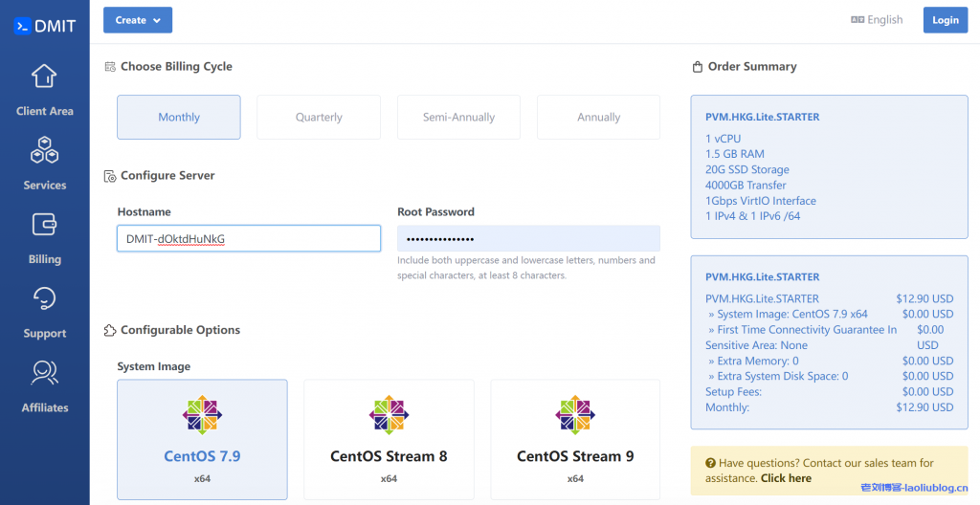Select the Monthly billing cycle
Image resolution: width=980 pixels, height=505 pixels.
179,117
